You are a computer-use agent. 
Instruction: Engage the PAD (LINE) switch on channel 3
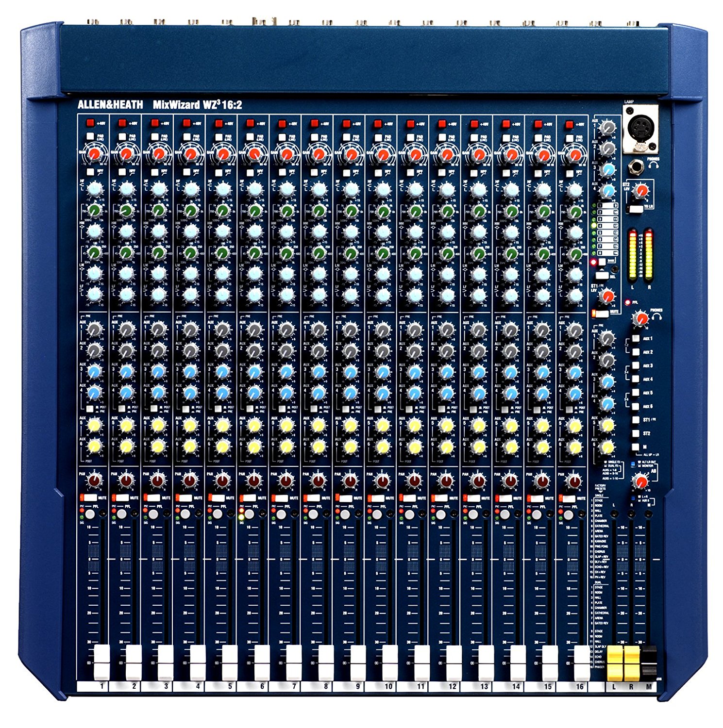pos(154,137)
